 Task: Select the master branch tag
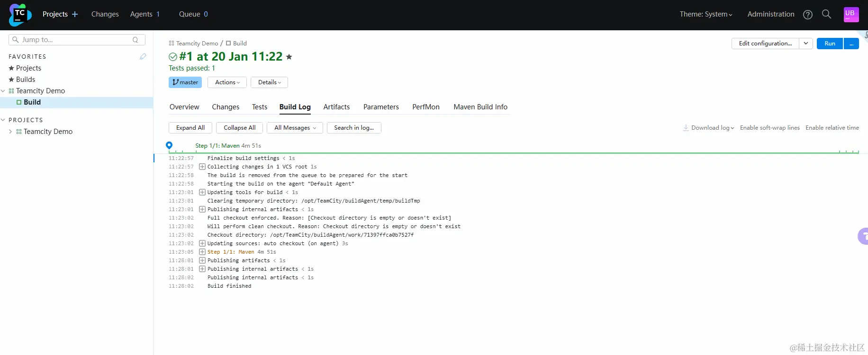[x=185, y=82]
